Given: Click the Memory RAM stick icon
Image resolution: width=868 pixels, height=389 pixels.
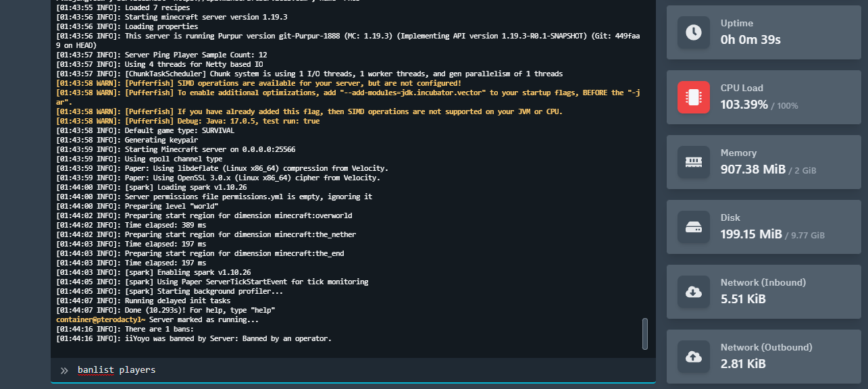Looking at the screenshot, I should click(694, 162).
